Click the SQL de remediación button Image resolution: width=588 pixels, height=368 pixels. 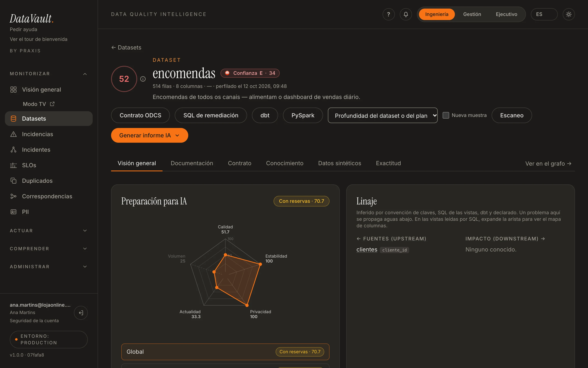tap(211, 115)
